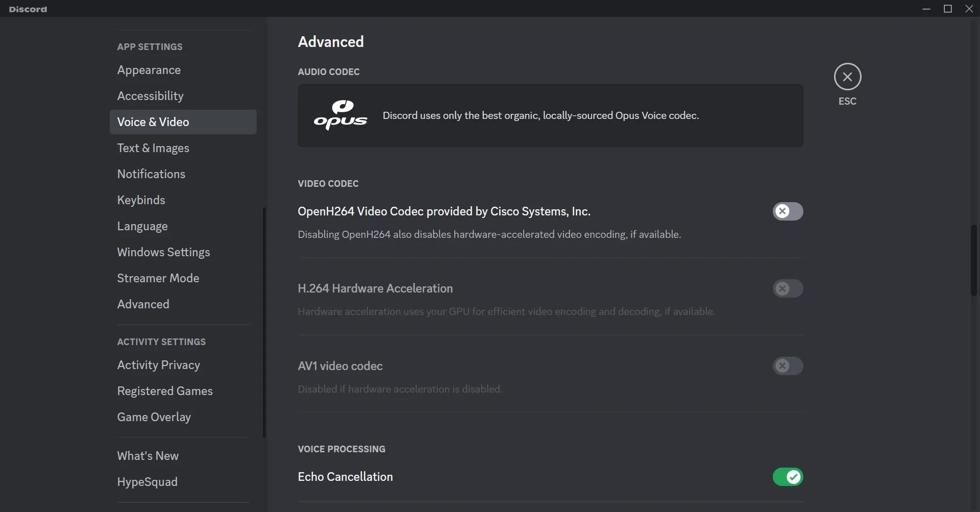Maximize the Discord window

(x=948, y=9)
